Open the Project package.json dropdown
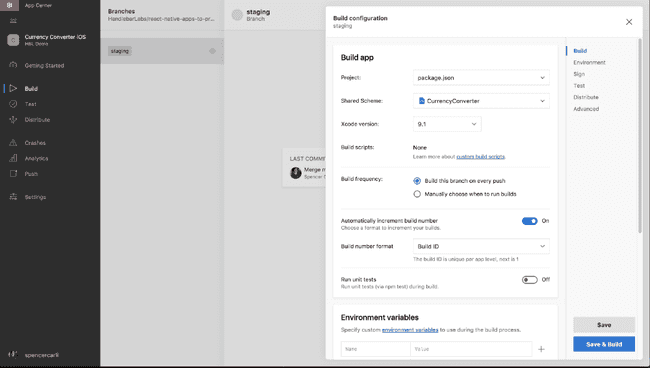650x368 pixels. click(481, 77)
